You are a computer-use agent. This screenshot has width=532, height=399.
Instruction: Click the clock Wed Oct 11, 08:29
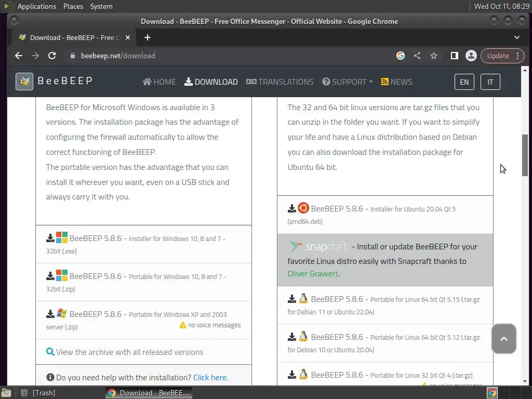click(x=501, y=6)
